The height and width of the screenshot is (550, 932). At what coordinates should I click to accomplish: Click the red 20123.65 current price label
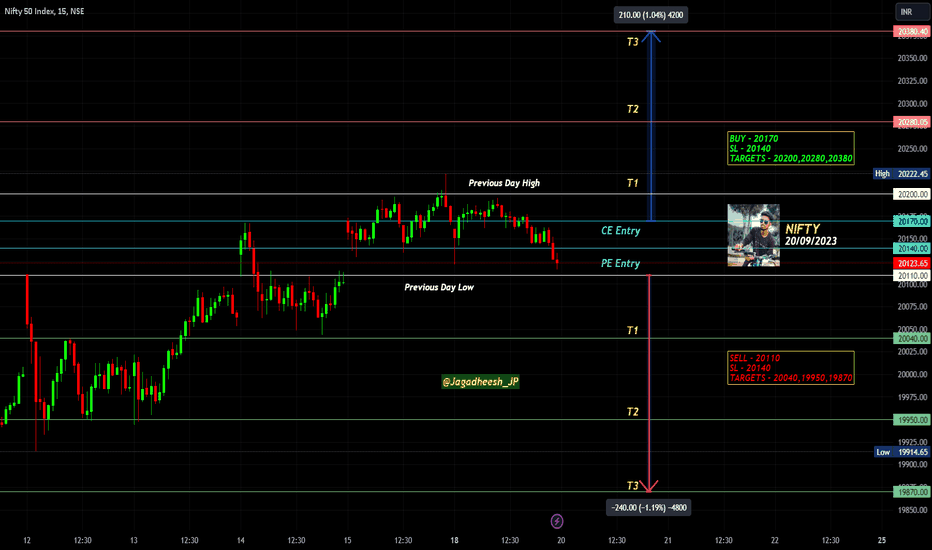coord(912,263)
